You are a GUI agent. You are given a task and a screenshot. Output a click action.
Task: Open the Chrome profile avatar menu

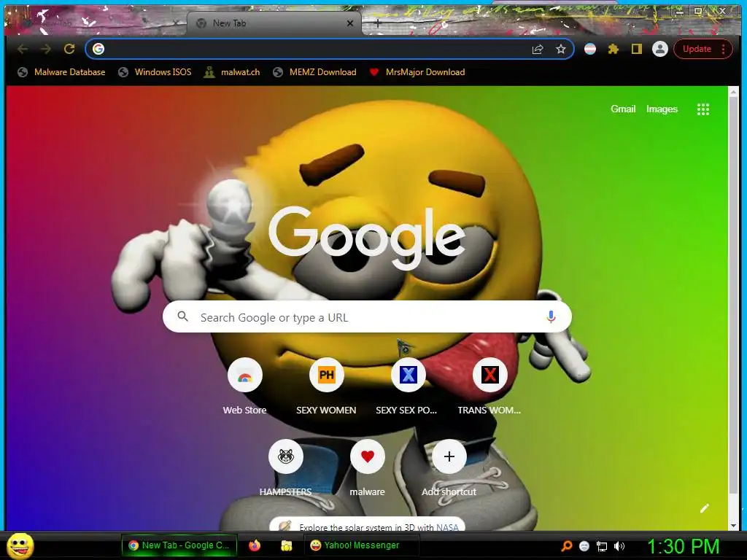pos(659,49)
